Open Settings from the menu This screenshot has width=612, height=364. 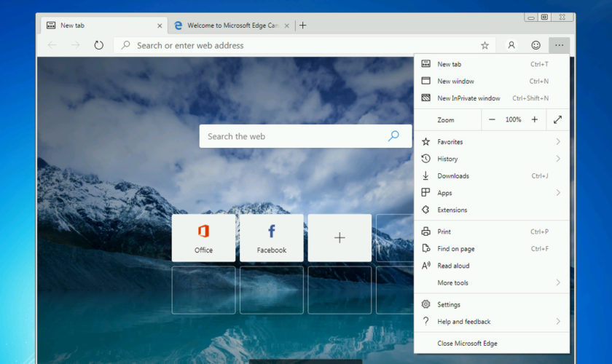point(449,304)
